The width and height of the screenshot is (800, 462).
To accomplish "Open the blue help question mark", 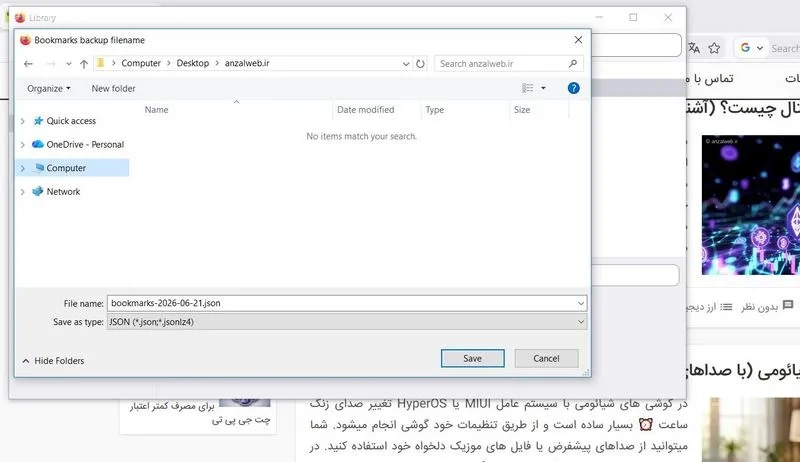I will (573, 88).
